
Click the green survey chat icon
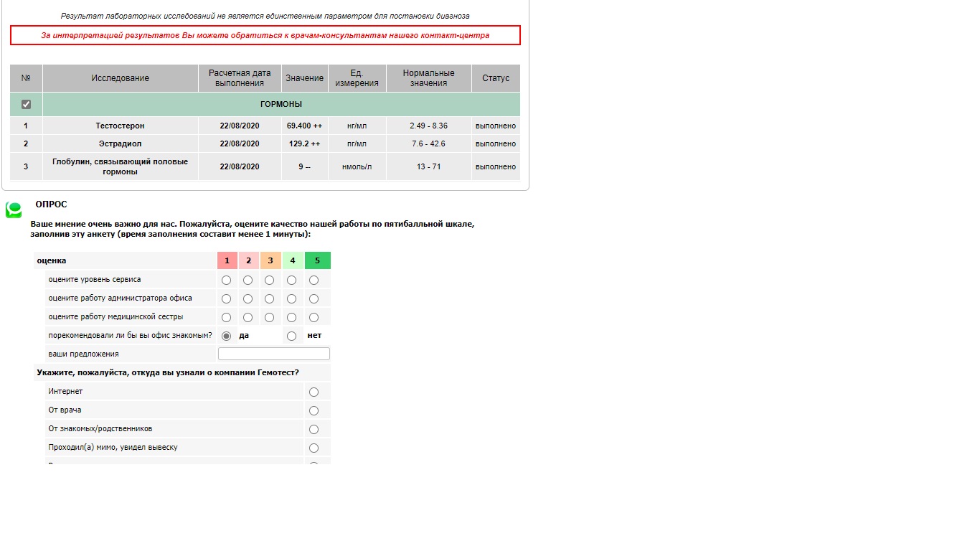(14, 209)
